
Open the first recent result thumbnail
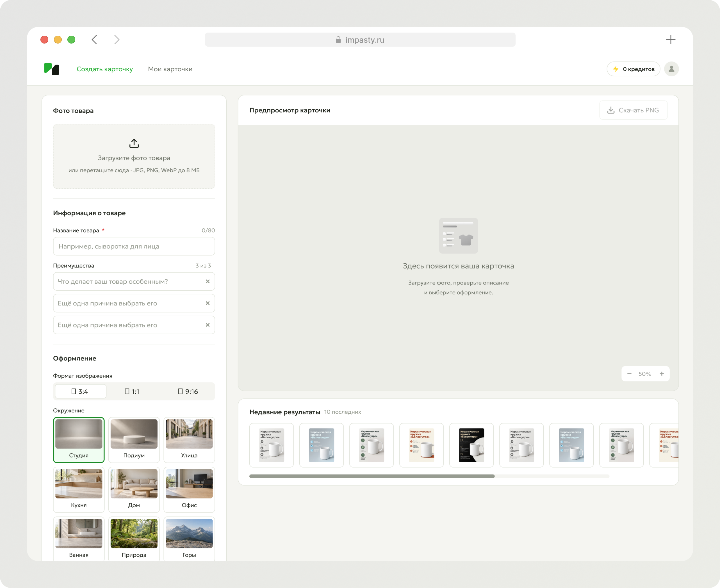(x=272, y=445)
